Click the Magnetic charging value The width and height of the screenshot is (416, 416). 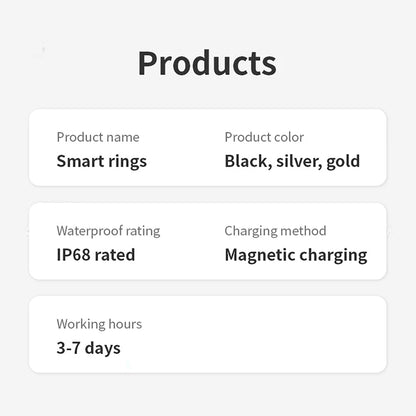tap(296, 256)
